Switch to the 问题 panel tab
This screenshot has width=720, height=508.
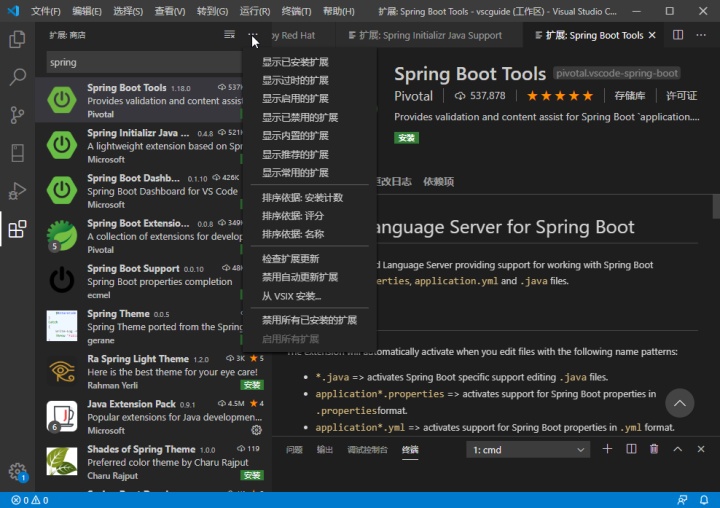coord(294,450)
